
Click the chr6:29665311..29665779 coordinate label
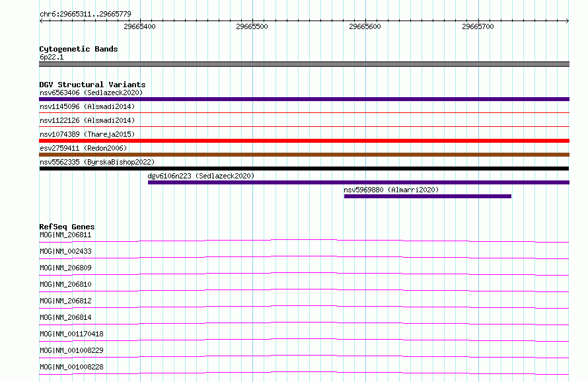click(85, 15)
